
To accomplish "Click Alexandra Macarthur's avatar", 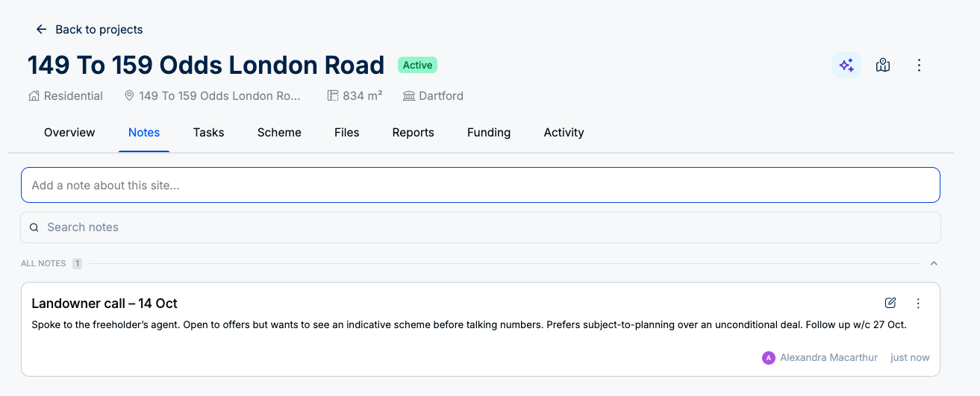I will 769,358.
